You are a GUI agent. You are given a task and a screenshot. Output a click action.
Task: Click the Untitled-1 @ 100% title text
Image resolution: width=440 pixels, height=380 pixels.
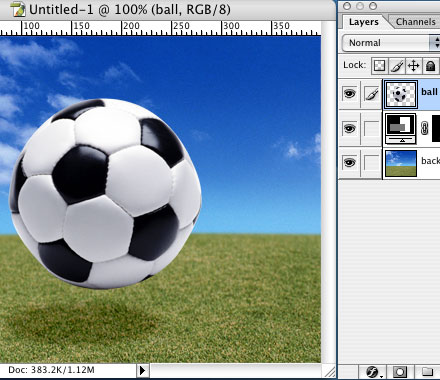coord(130,9)
